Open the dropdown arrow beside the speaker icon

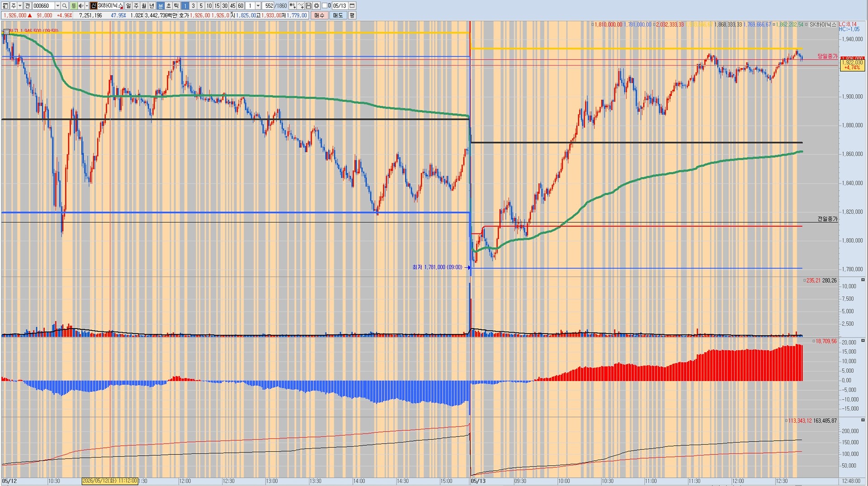(86, 6)
